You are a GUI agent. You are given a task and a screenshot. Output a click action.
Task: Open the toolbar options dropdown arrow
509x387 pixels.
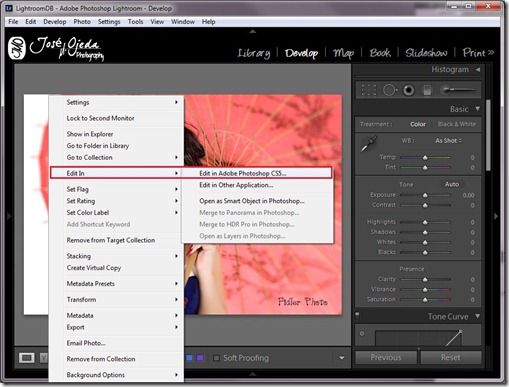click(342, 358)
